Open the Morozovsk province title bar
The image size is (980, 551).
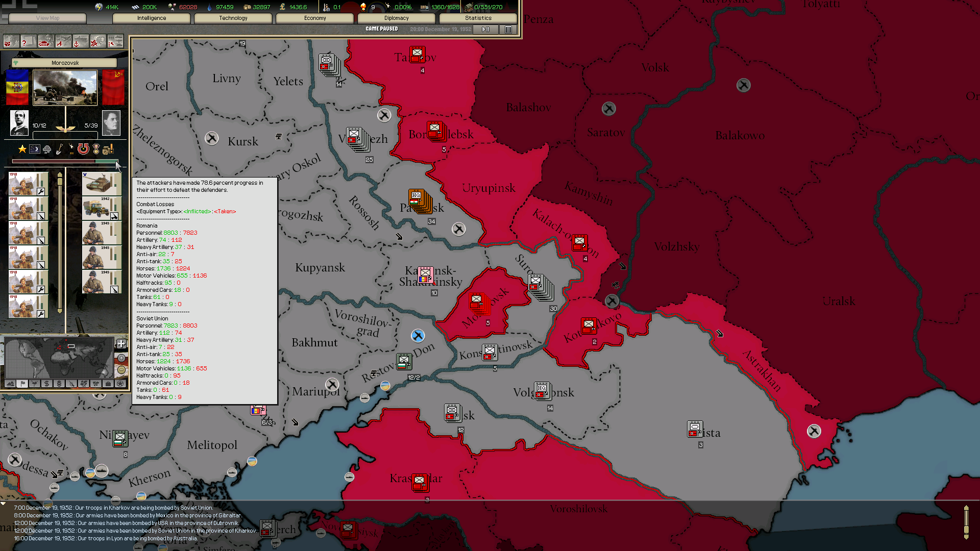point(65,63)
